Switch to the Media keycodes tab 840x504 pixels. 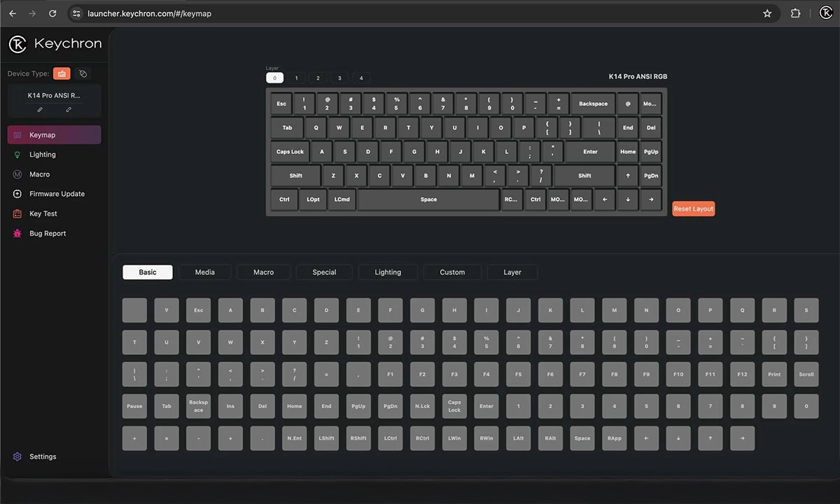[x=204, y=272]
